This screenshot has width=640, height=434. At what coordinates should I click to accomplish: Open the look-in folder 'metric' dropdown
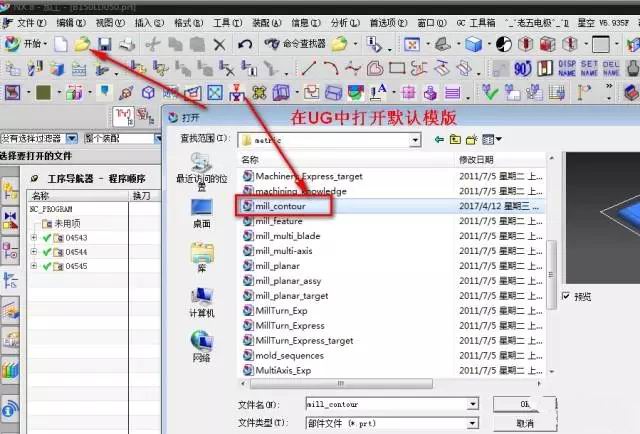coord(415,140)
